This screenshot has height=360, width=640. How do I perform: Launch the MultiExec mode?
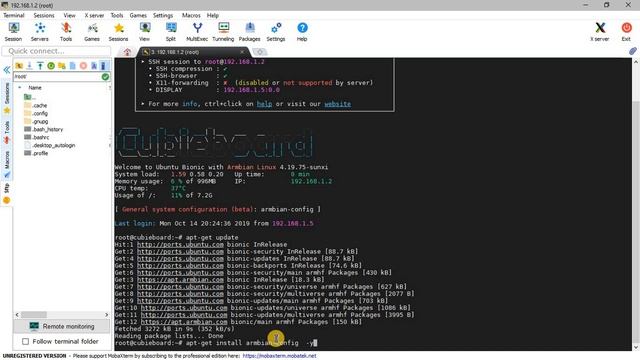[x=197, y=32]
